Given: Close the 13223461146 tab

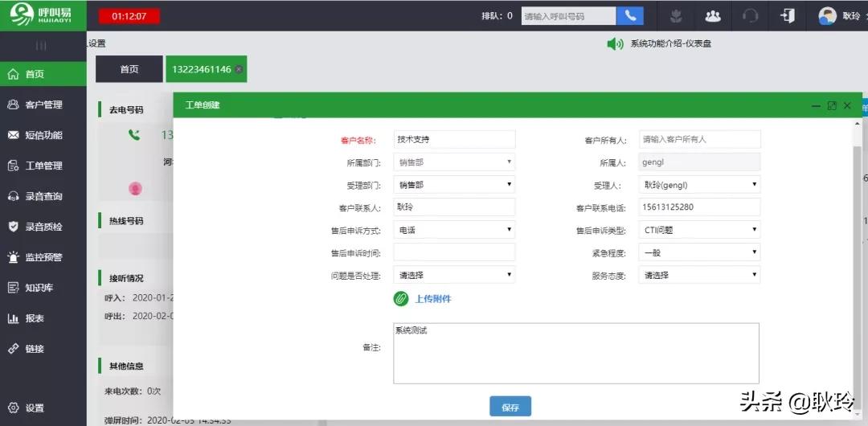Looking at the screenshot, I should [x=239, y=69].
